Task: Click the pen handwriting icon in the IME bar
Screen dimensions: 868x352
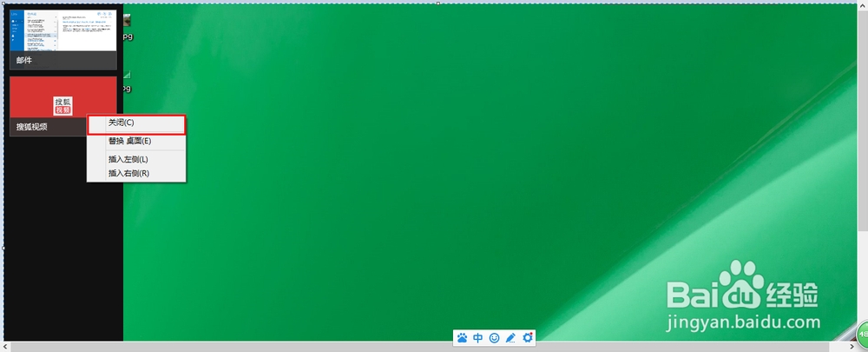Action: pos(510,337)
